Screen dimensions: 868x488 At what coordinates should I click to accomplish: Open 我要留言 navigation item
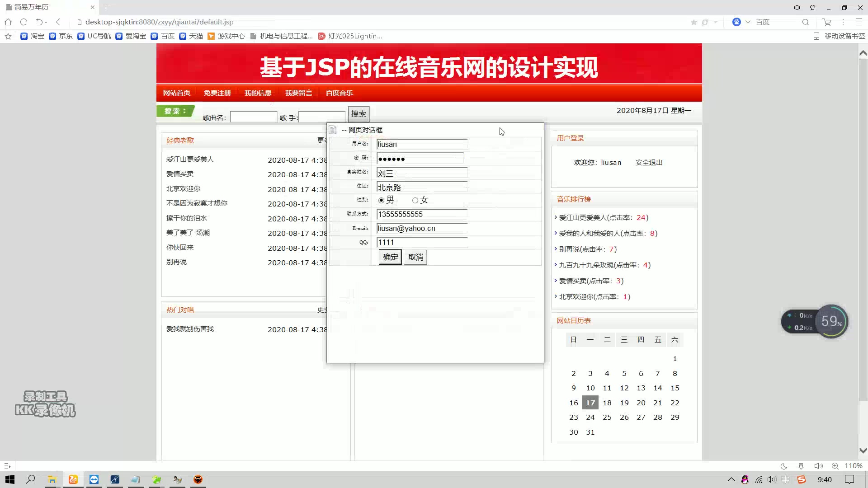(x=299, y=93)
